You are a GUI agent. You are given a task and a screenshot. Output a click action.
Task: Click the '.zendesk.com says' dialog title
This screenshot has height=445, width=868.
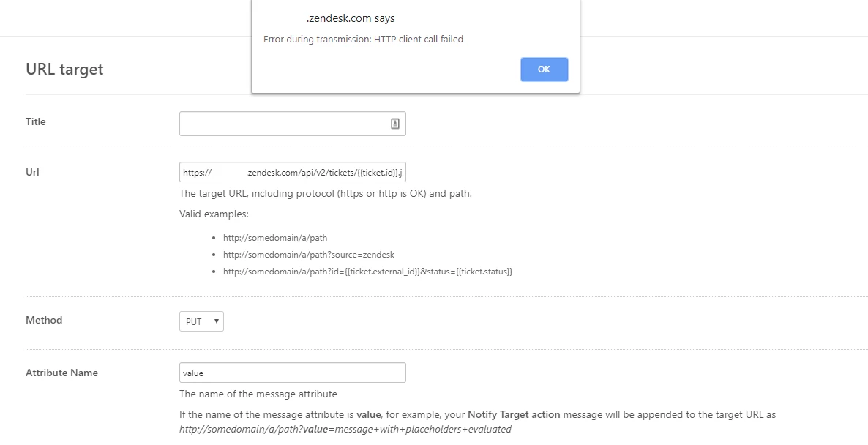coord(351,18)
